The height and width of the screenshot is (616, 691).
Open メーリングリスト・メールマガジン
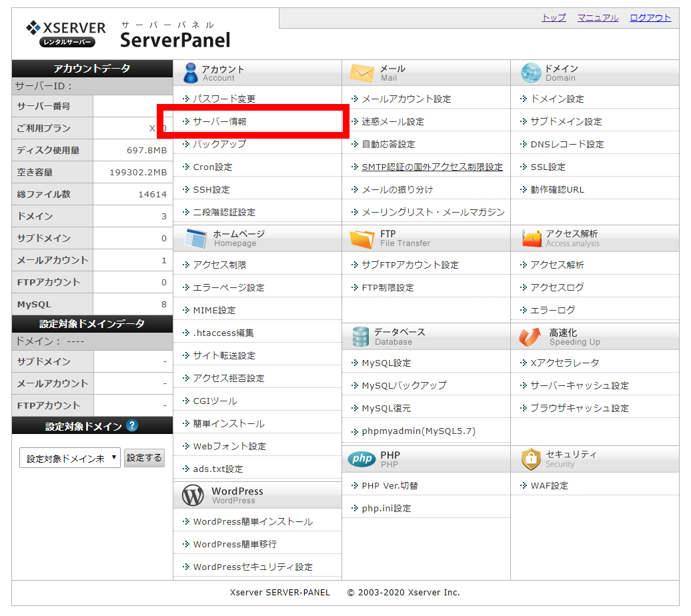click(433, 213)
